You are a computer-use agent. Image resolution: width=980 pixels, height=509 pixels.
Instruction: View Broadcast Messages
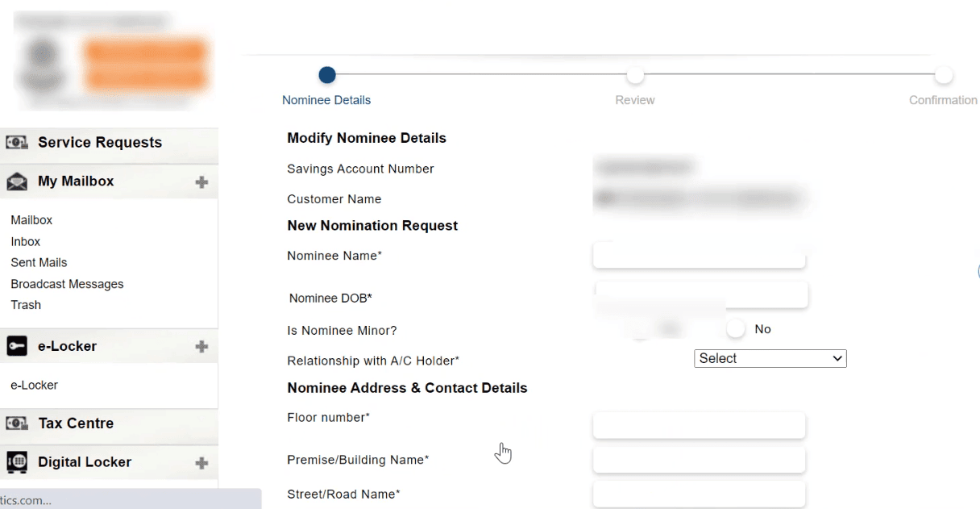(67, 284)
